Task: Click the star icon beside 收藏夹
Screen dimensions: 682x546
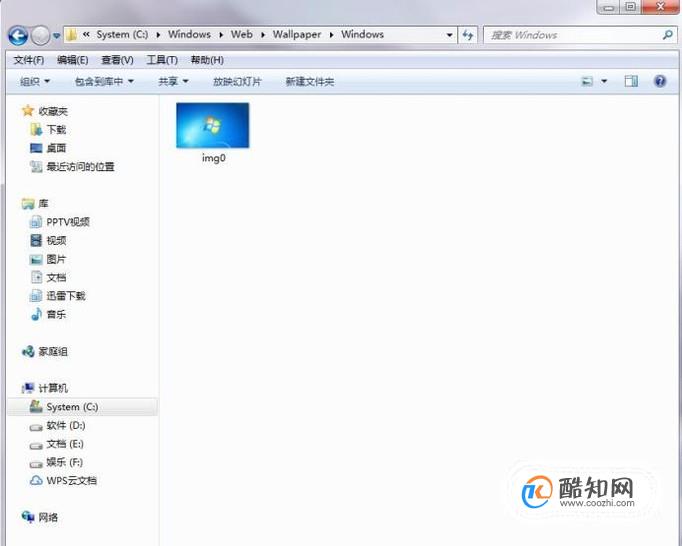Action: 28,111
